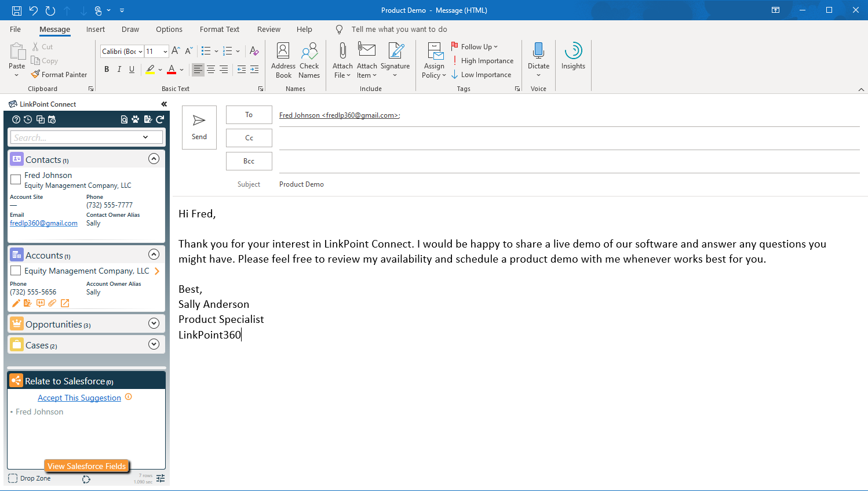Click the To recipients button
Screen dimensions: 868x491
point(249,115)
